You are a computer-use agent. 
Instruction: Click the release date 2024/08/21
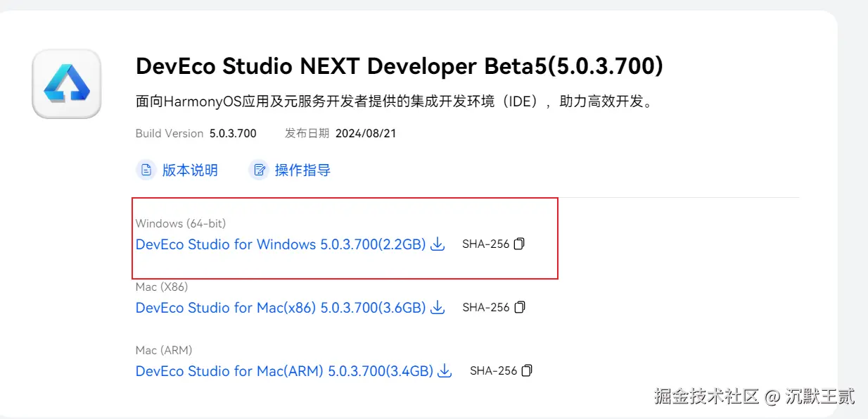tap(366, 133)
